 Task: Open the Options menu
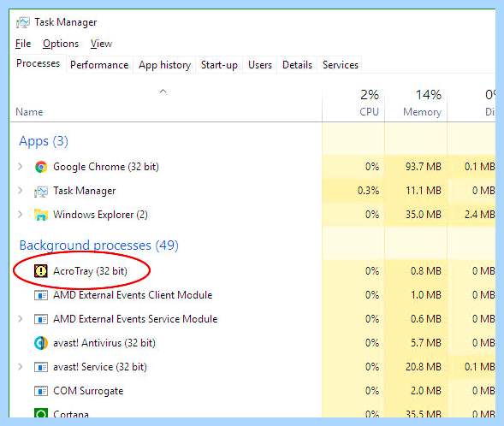61,44
